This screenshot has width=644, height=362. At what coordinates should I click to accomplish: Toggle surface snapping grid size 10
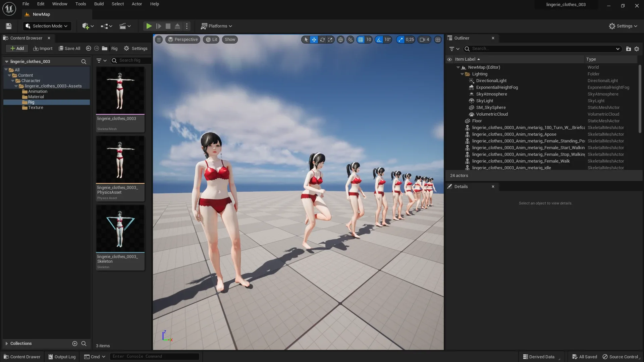(x=365, y=40)
